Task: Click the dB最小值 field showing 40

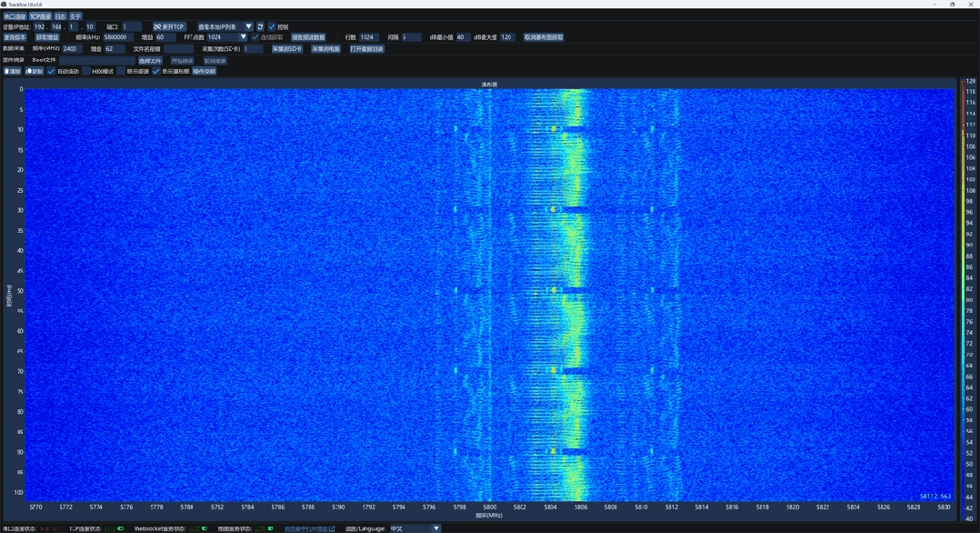Action: pos(463,37)
